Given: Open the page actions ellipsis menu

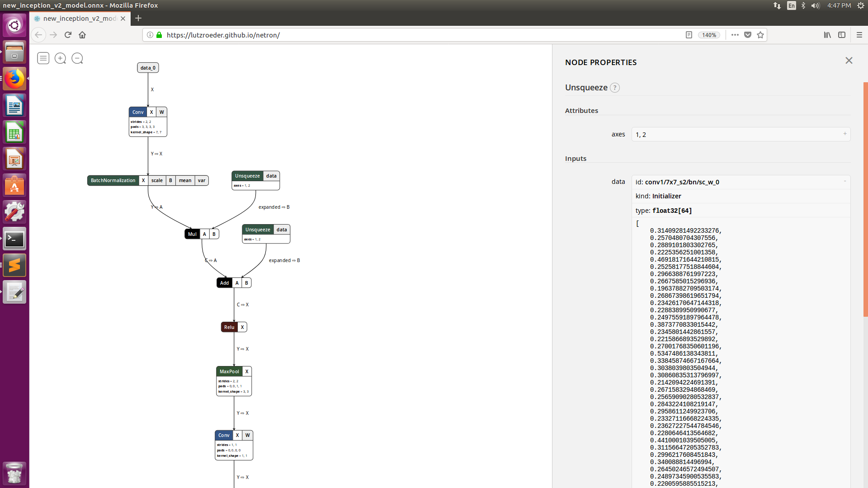Looking at the screenshot, I should (735, 35).
